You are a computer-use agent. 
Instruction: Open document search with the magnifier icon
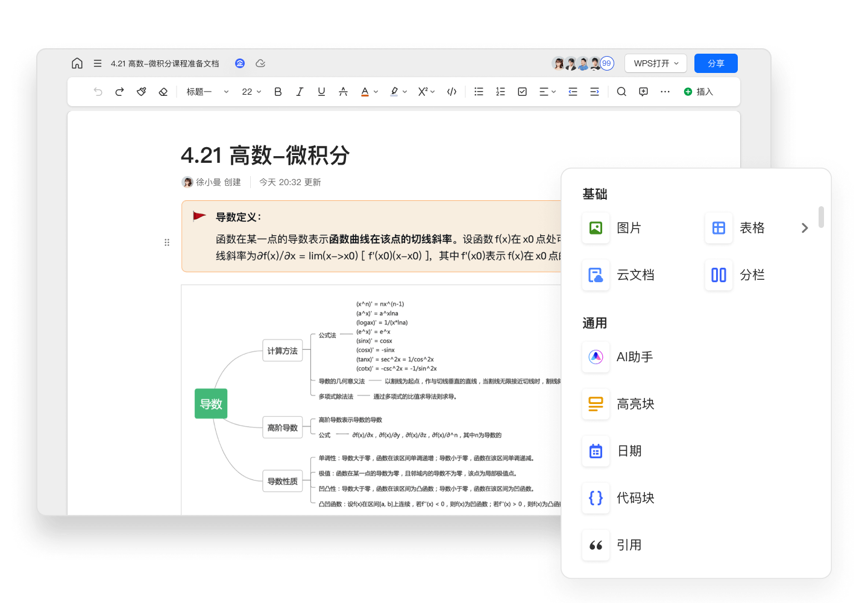[621, 91]
